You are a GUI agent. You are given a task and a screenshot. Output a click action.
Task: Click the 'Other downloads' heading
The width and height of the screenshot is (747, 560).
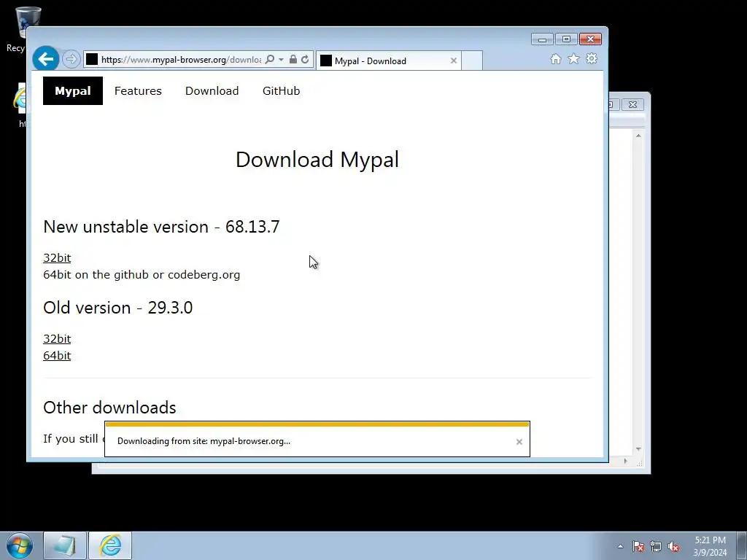(109, 408)
